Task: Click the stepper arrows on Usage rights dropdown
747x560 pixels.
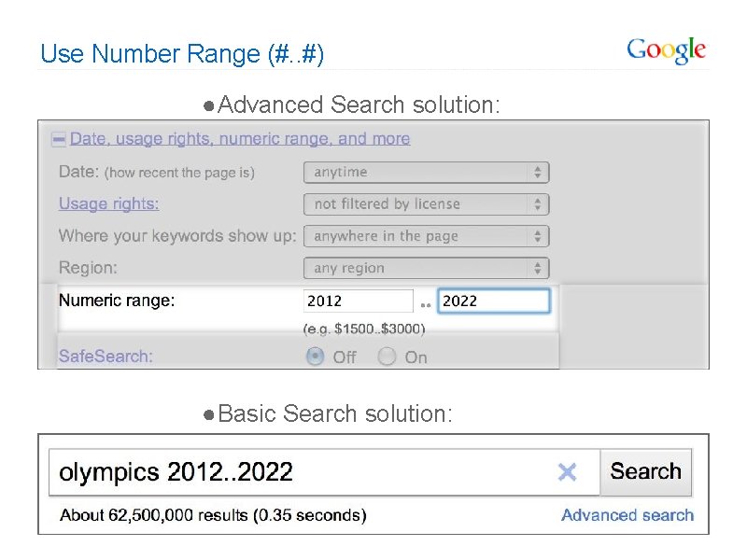Action: pyautogui.click(x=538, y=204)
